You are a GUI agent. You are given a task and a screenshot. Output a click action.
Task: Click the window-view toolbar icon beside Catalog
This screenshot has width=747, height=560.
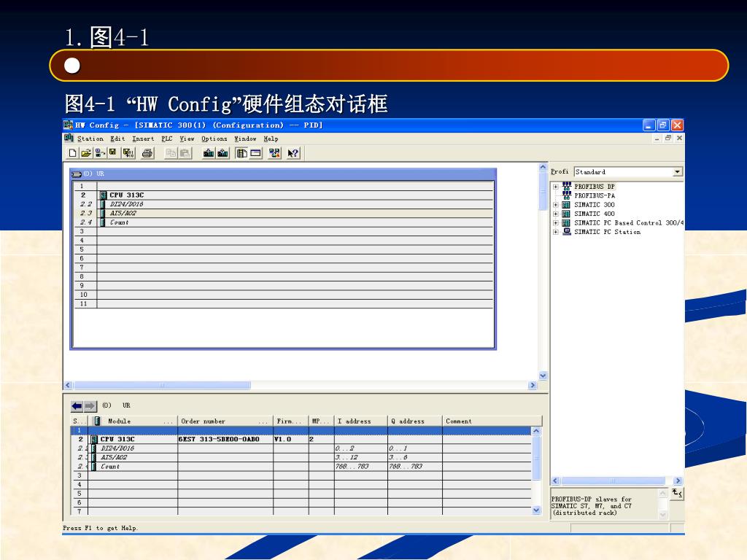pos(256,153)
